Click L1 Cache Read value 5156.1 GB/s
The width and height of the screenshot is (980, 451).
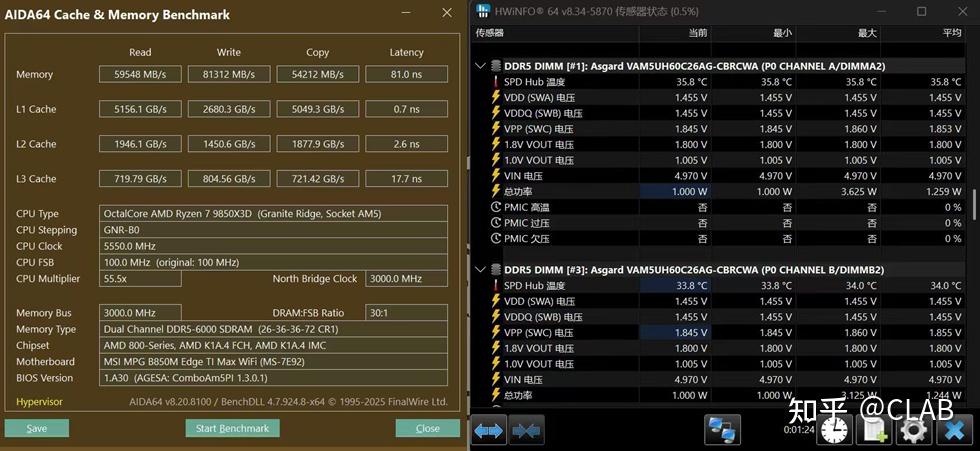point(140,109)
